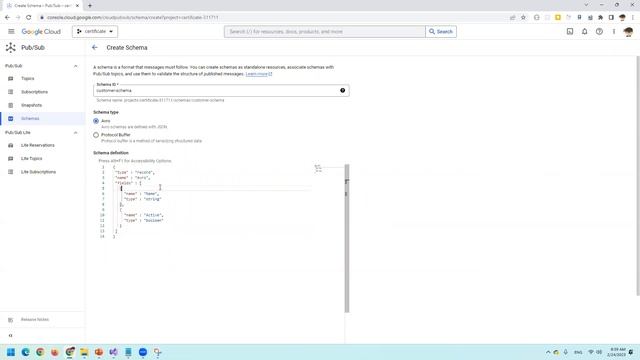The width and height of the screenshot is (640, 360).
Task: Open the Windows Start menu
Action: pos(11,352)
